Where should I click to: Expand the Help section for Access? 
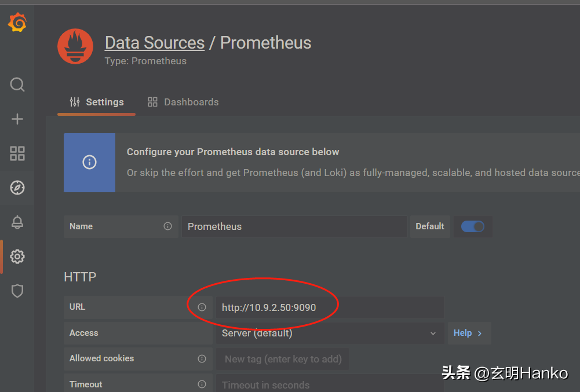pyautogui.click(x=469, y=333)
